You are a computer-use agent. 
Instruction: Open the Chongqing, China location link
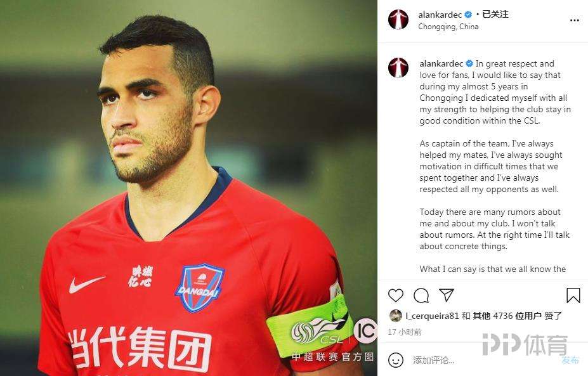448,27
